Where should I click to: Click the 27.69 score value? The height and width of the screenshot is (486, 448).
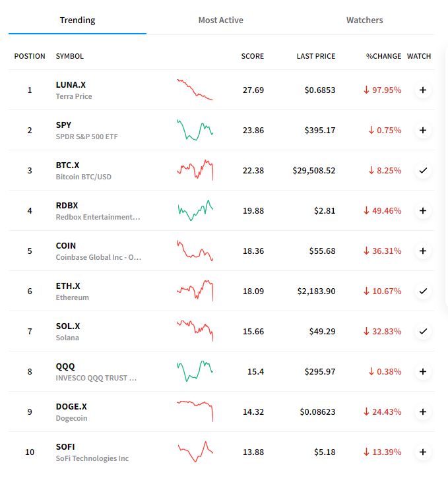click(x=253, y=90)
